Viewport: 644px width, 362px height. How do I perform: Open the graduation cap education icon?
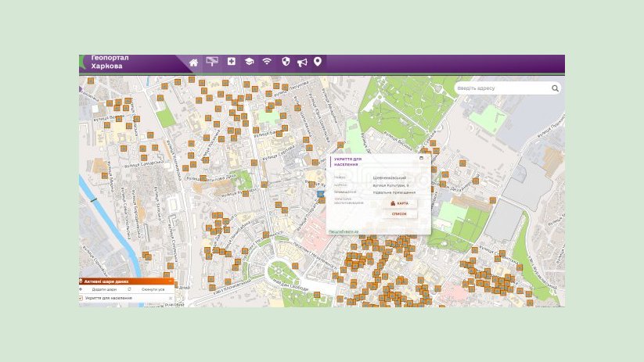coord(249,62)
